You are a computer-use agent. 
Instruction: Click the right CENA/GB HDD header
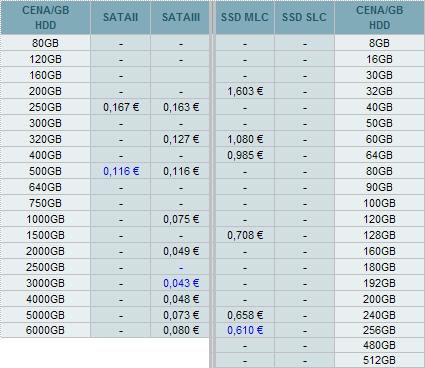click(379, 18)
